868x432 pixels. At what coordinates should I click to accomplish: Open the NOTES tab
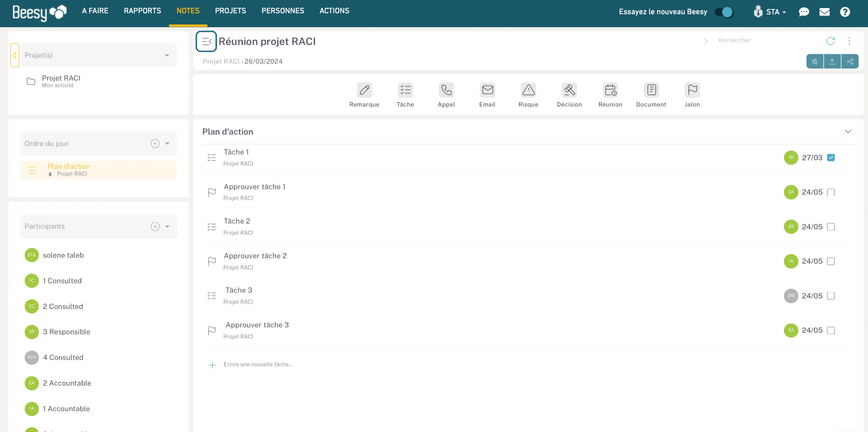(x=188, y=11)
